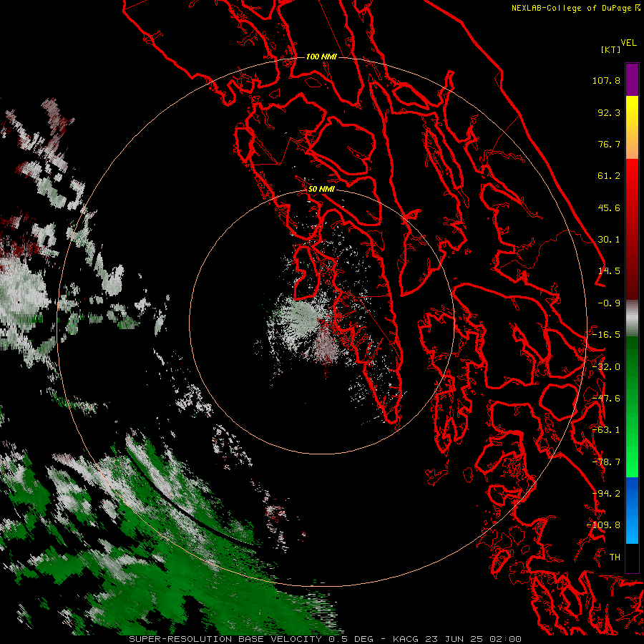
Task: Click the KACG station identifier
Action: [406, 639]
